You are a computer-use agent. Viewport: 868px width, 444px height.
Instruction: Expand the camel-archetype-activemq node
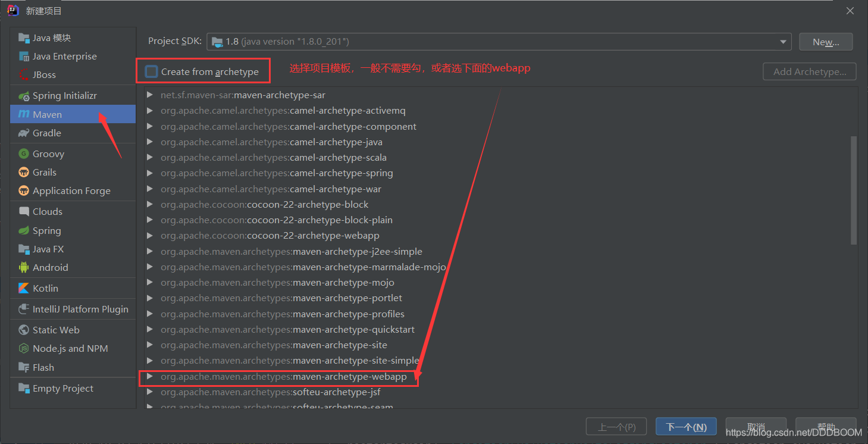point(150,111)
